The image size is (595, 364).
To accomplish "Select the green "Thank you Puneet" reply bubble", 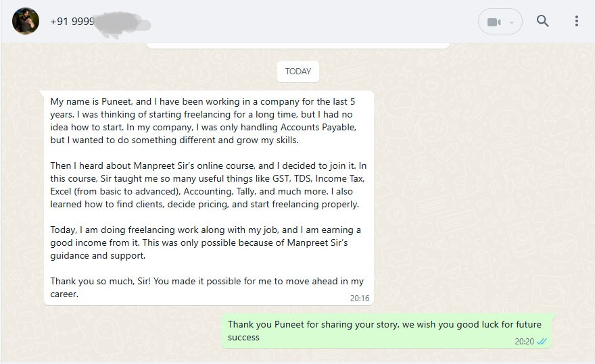I will pyautogui.click(x=379, y=330).
